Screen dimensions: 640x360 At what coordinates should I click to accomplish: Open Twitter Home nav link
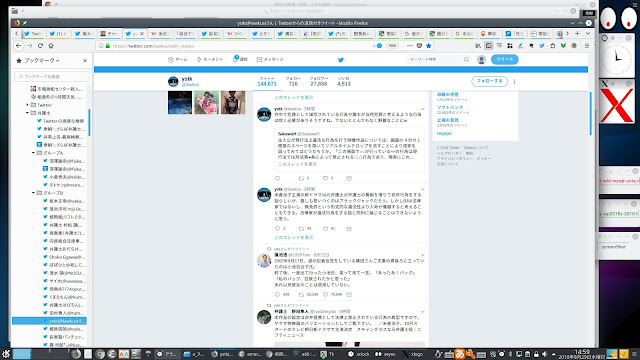tap(178, 60)
